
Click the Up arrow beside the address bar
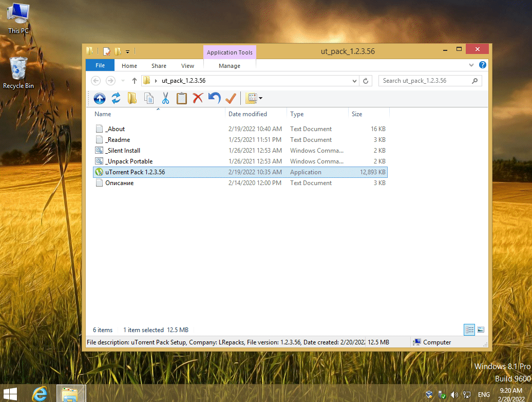pyautogui.click(x=135, y=81)
